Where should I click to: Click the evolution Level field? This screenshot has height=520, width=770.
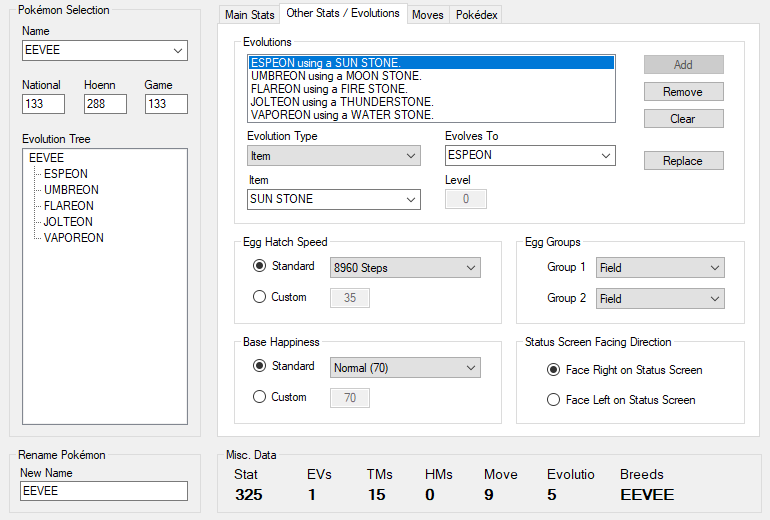[466, 199]
